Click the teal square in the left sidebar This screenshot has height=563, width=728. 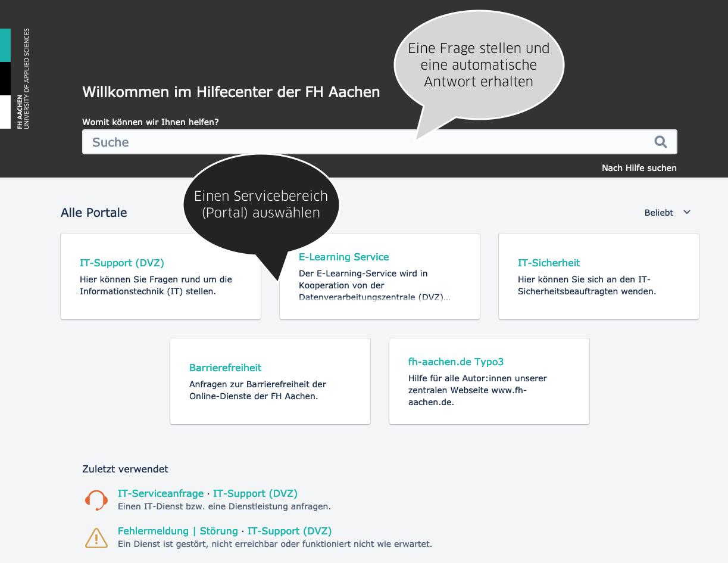5,45
